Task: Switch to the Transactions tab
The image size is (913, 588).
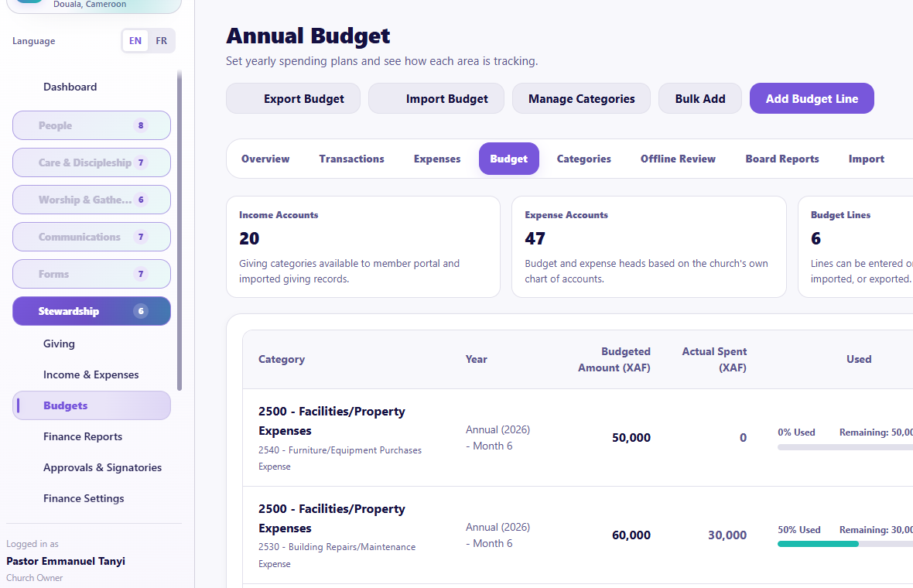Action: click(x=352, y=159)
